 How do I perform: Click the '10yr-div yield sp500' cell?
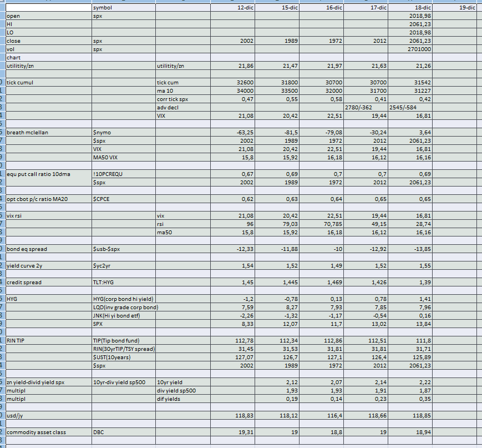(x=124, y=382)
